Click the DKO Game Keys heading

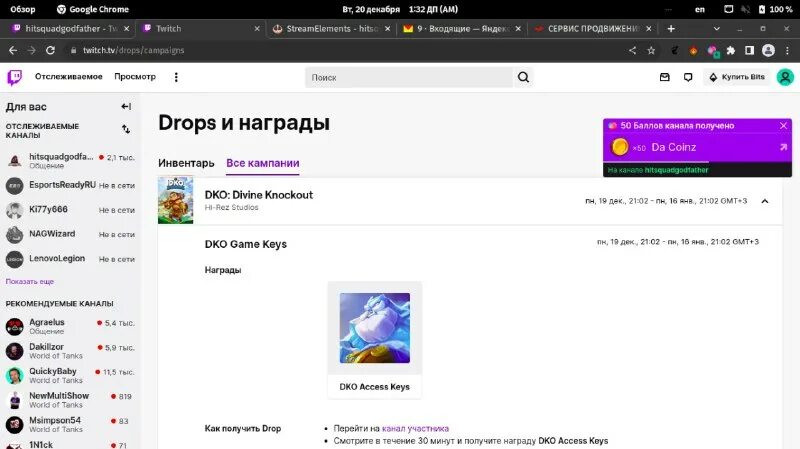pyautogui.click(x=245, y=244)
